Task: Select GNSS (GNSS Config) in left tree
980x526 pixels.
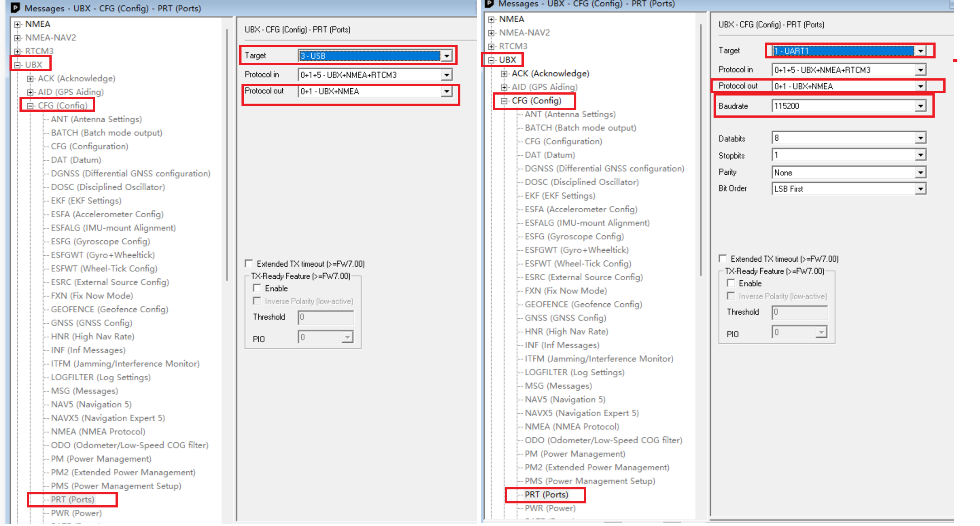Action: (92, 323)
